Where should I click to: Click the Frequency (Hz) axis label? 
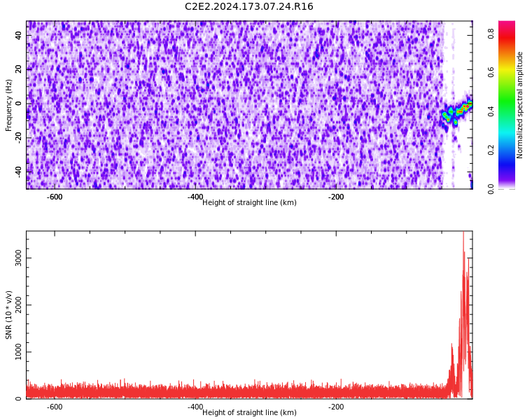tap(8, 105)
